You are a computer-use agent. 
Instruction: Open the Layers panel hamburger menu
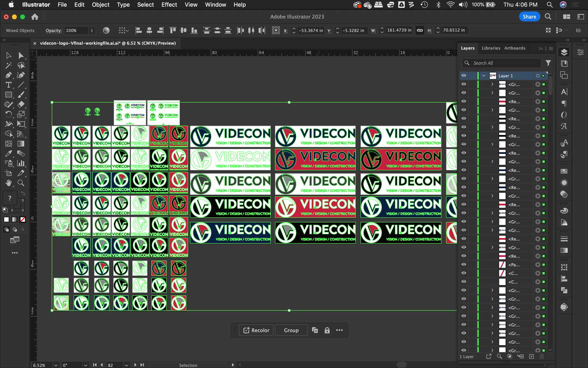(551, 48)
